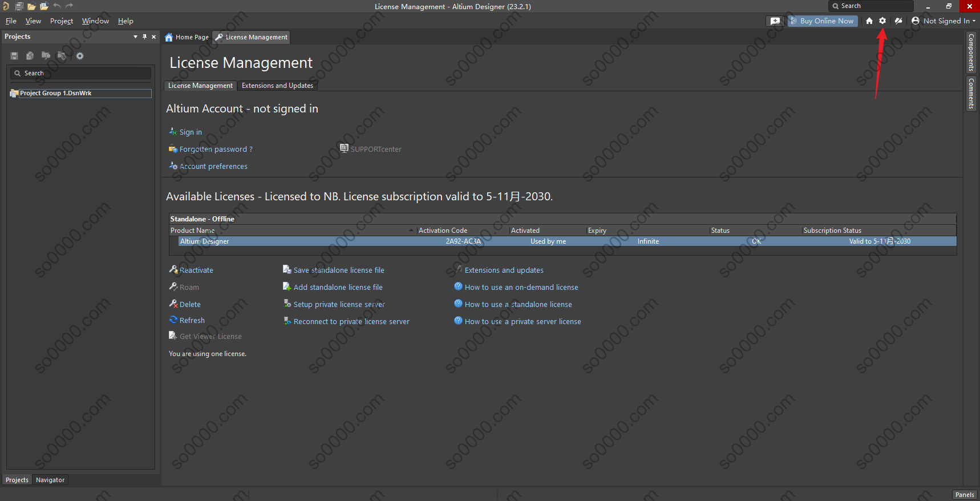Click the Redo arrow icon
980x501 pixels.
point(70,6)
